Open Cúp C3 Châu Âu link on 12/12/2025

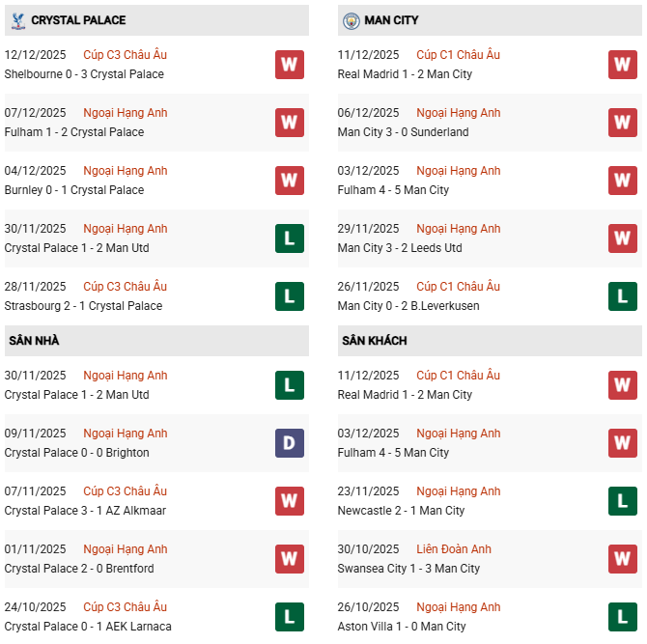[x=125, y=55]
